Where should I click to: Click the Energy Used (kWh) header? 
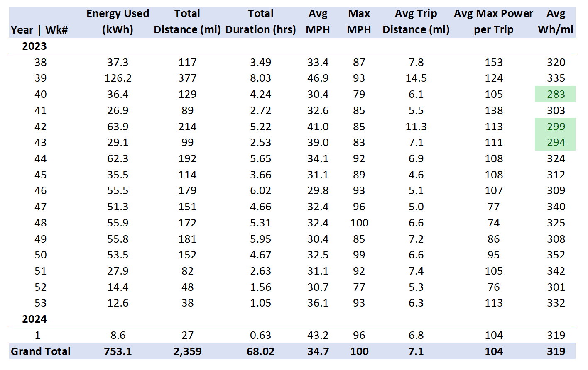point(118,22)
